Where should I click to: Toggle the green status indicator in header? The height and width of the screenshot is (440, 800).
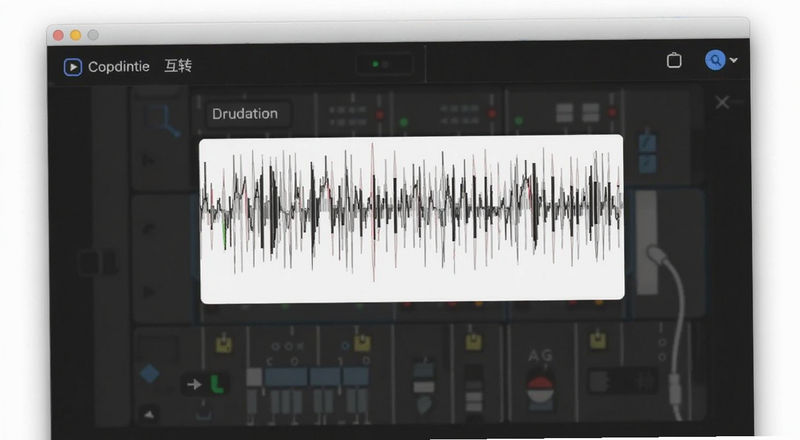376,64
